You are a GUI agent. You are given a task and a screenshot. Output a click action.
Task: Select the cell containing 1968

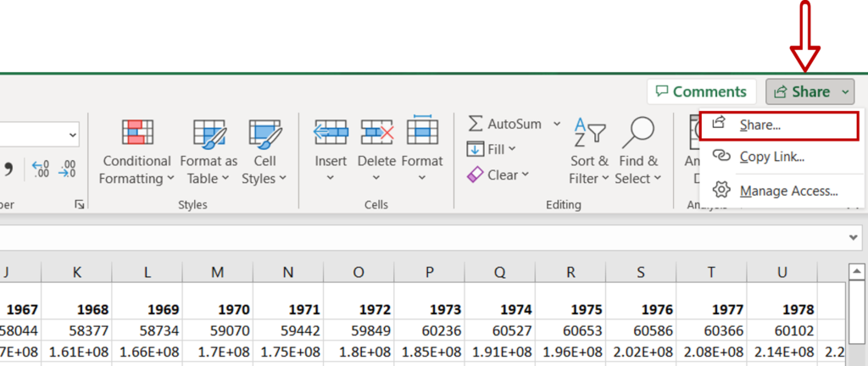[x=76, y=301]
